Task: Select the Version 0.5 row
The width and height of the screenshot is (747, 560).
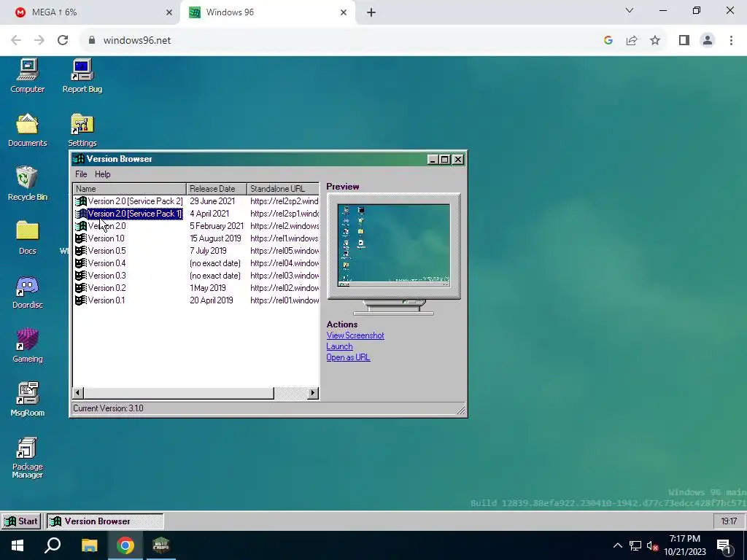Action: (196, 251)
